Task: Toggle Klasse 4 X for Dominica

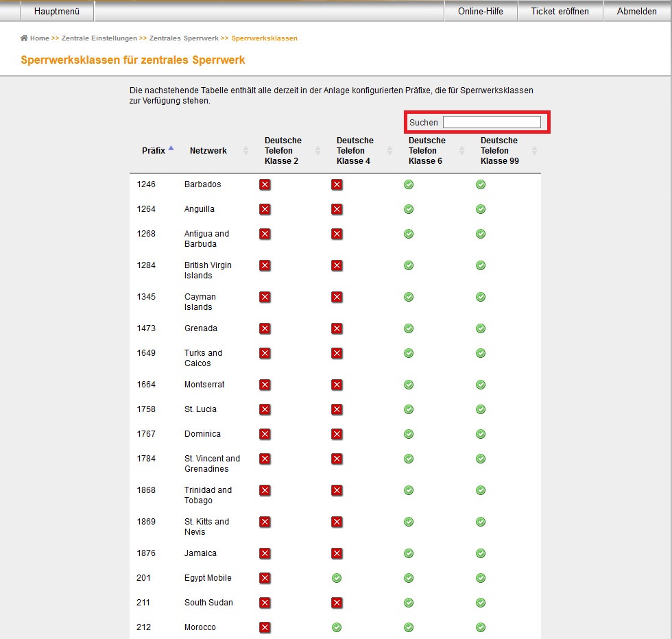Action: [337, 435]
